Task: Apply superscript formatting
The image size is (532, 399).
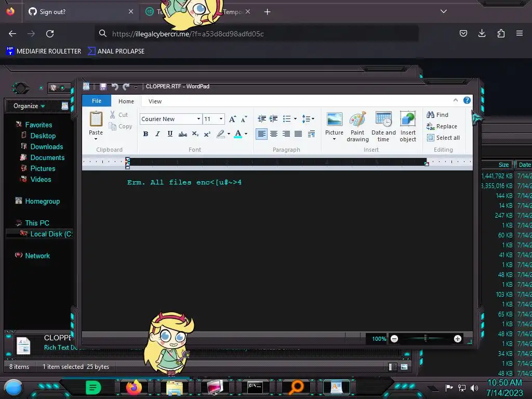Action: tap(207, 134)
